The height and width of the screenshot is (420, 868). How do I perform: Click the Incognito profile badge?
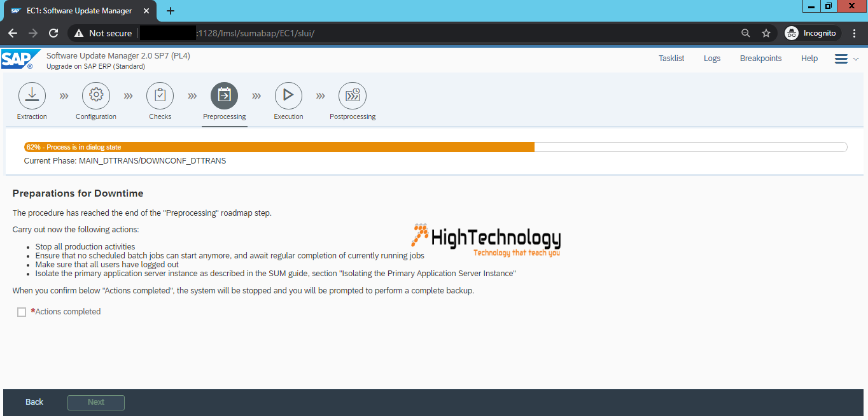tap(811, 33)
